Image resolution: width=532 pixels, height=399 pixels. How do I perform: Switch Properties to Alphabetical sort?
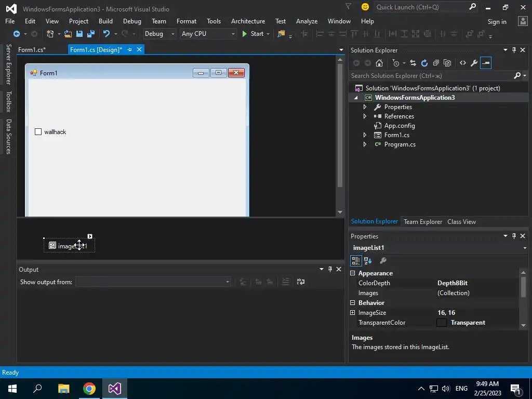[368, 261]
